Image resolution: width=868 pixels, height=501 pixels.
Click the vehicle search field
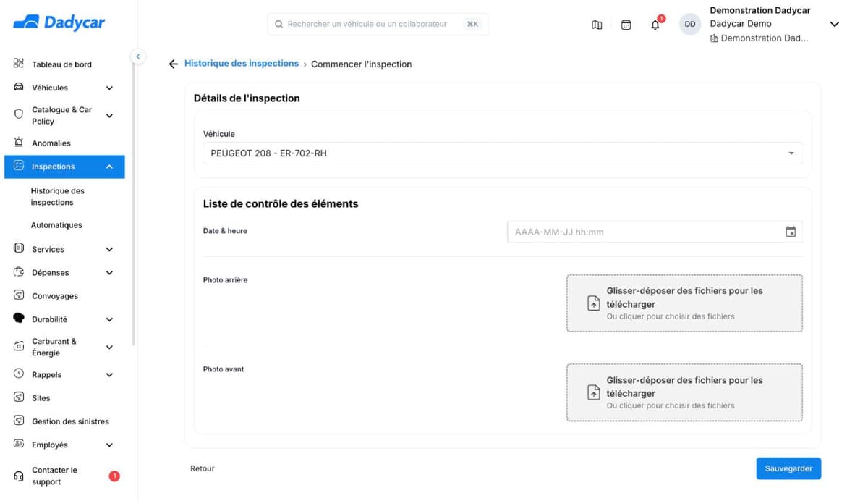378,24
